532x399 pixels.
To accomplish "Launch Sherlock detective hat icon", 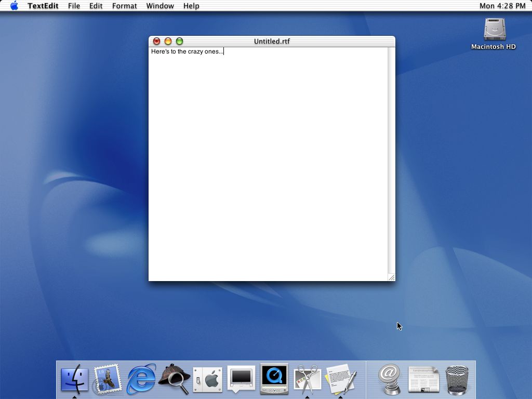I will tap(175, 379).
